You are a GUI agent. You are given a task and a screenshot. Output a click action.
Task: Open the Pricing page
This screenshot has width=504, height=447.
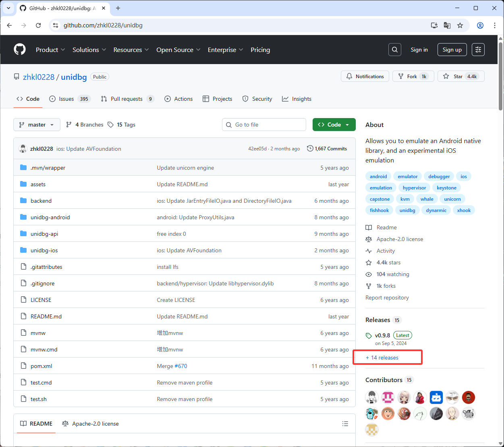pyautogui.click(x=260, y=50)
